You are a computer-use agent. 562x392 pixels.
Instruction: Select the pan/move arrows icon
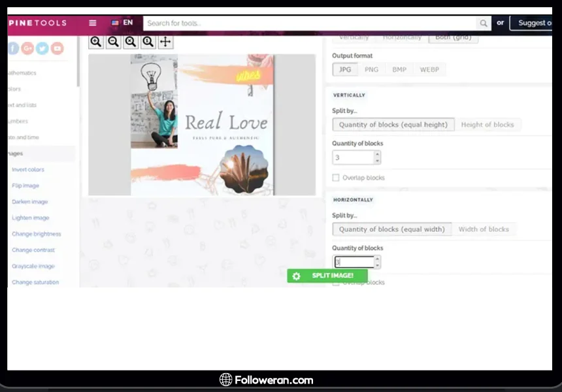click(165, 42)
